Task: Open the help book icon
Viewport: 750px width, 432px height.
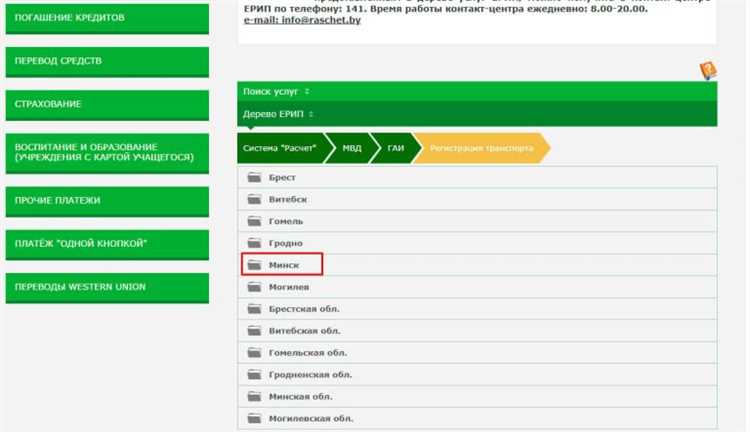Action: click(x=708, y=70)
